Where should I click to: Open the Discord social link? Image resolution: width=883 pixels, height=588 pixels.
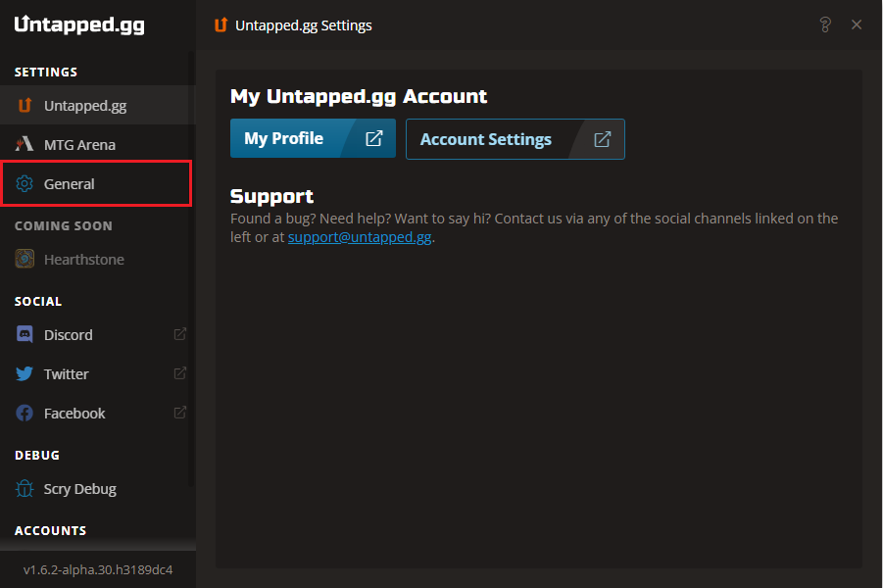(x=96, y=335)
